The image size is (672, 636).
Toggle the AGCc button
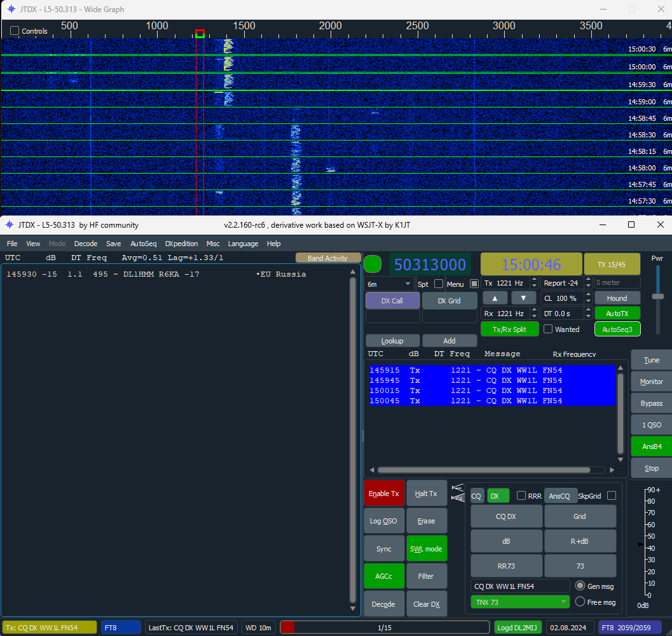pos(384,576)
